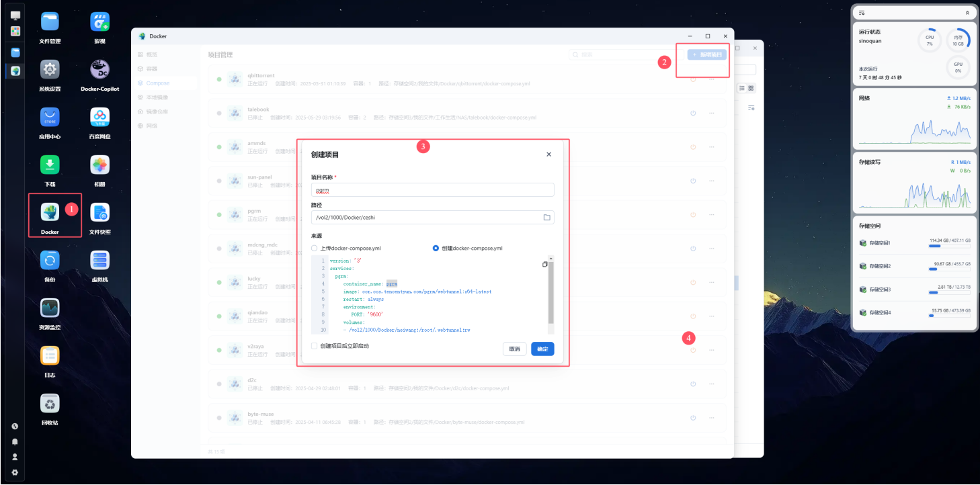This screenshot has width=980, height=485.
Task: Launch the Docker-Copilot desktop app
Action: tap(99, 69)
